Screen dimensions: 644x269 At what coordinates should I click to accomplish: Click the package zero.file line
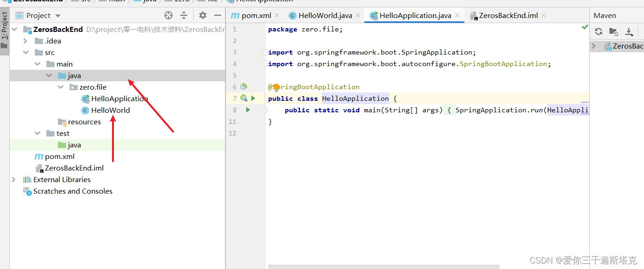(x=306, y=29)
